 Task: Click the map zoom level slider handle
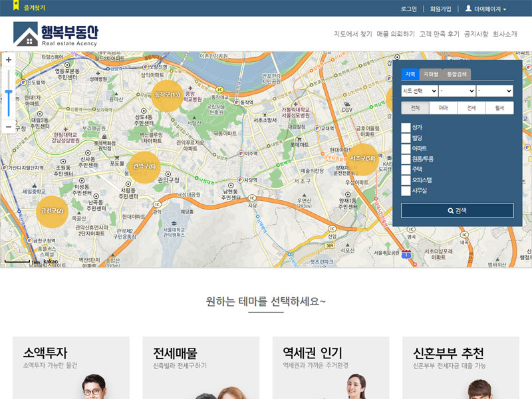point(9,92)
